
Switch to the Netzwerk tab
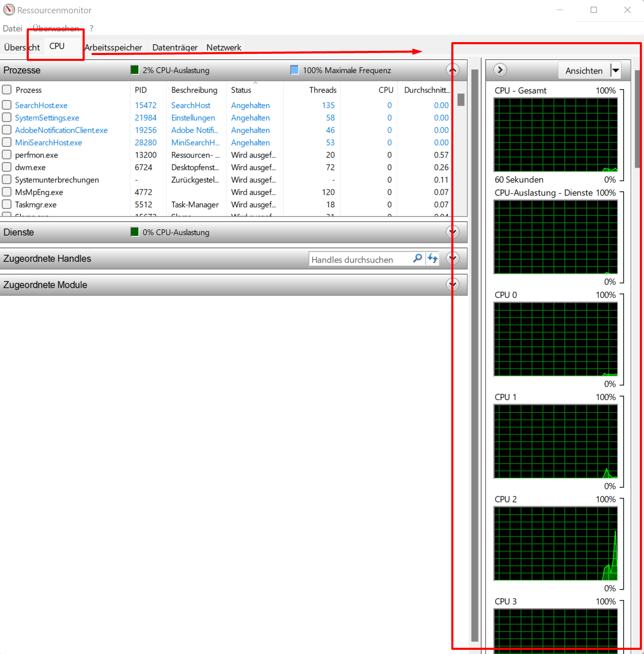224,47
